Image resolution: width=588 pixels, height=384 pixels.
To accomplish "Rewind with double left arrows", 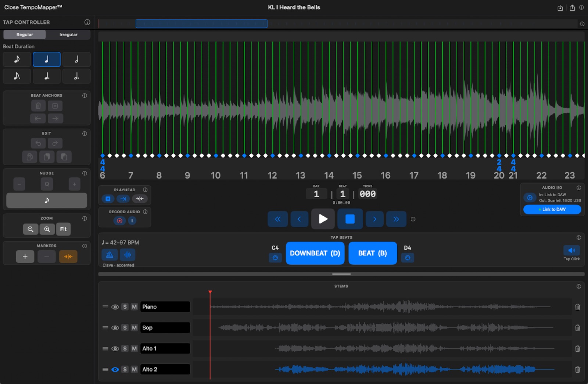I will pos(278,219).
